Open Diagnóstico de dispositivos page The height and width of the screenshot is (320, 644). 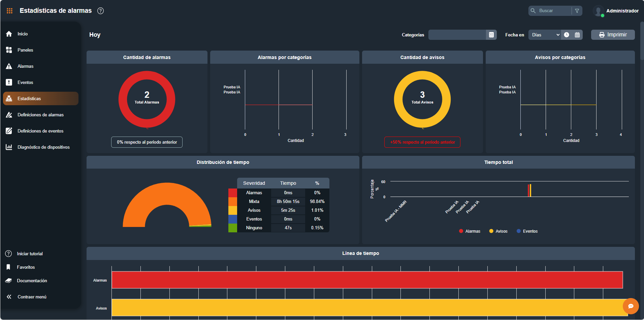[43, 147]
